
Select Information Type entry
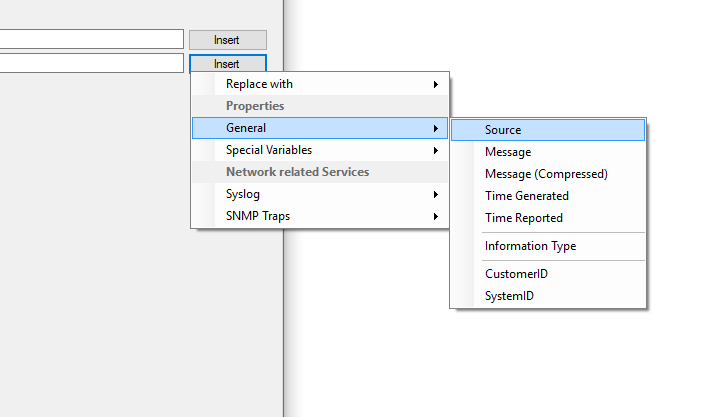coord(548,246)
